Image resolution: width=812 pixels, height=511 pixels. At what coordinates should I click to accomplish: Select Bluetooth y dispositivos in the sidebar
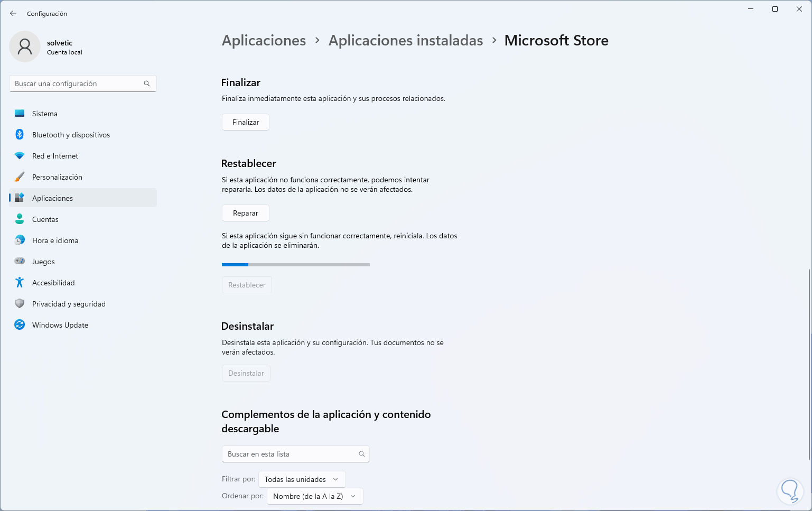70,134
